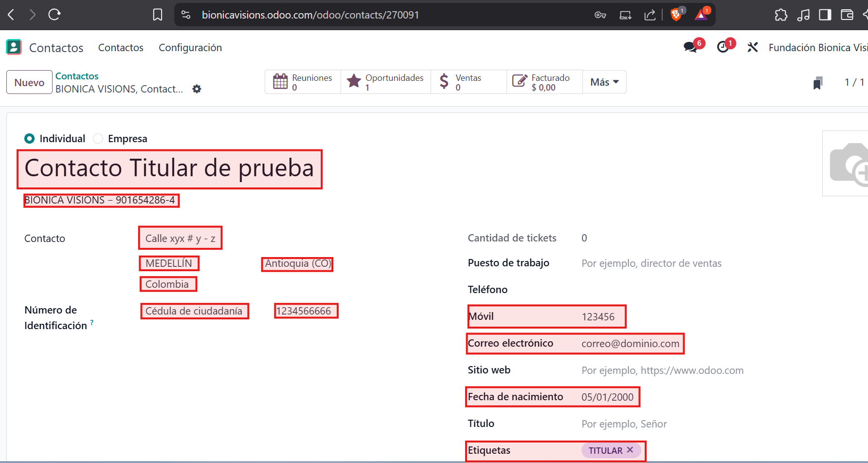Open the chat messages bubble icon
The height and width of the screenshot is (463, 868).
[690, 47]
